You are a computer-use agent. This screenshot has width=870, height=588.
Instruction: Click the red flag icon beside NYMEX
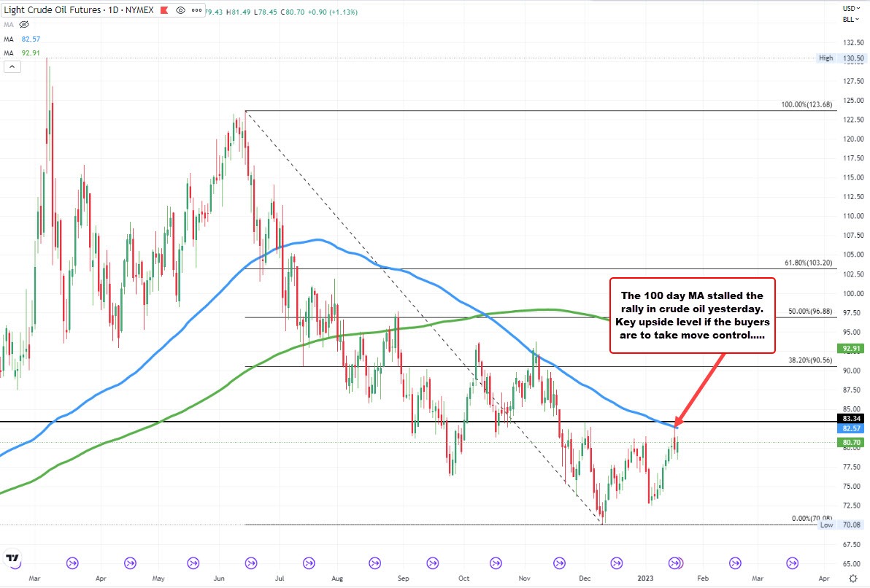click(166, 10)
